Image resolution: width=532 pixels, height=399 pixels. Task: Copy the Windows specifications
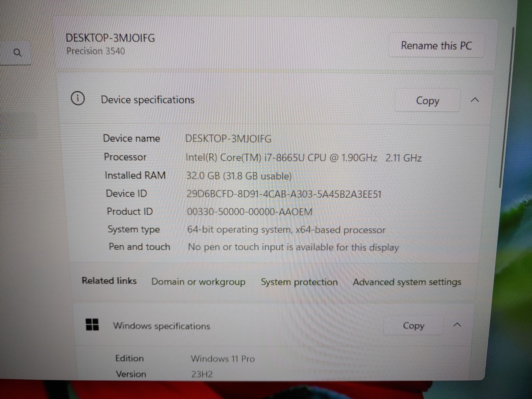coord(413,325)
